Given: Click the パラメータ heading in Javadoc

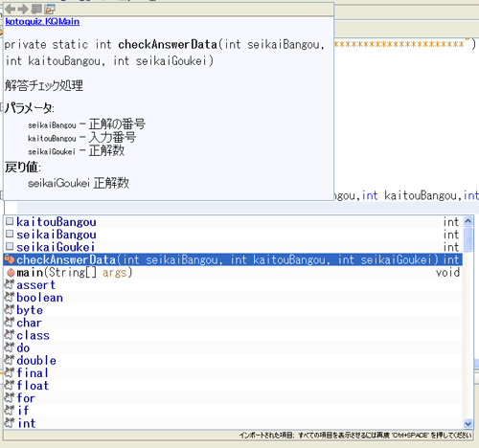Looking at the screenshot, I should pos(30,108).
